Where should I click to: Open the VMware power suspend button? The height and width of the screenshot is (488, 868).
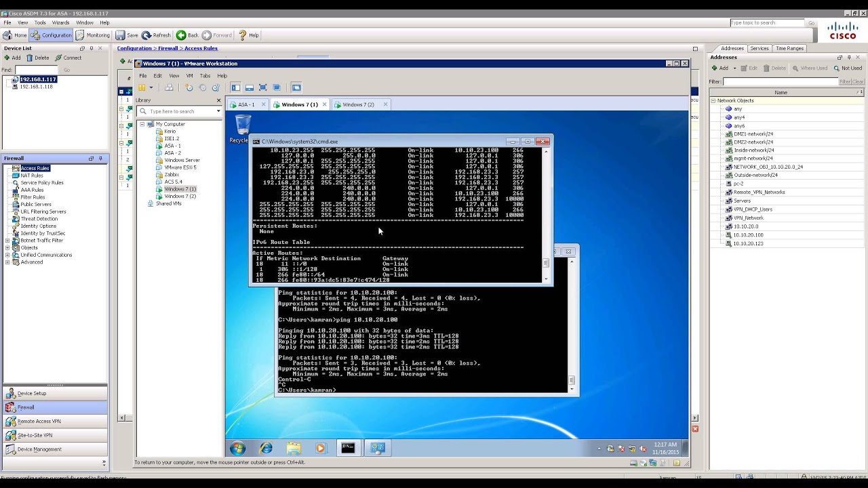(142, 87)
